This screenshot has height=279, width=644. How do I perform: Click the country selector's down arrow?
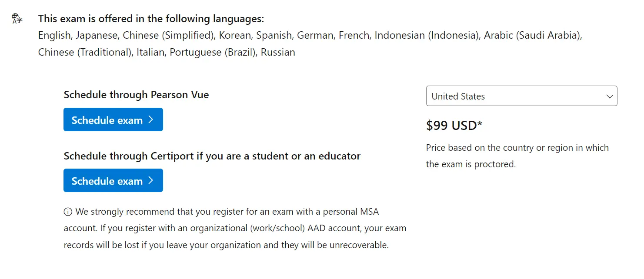610,96
